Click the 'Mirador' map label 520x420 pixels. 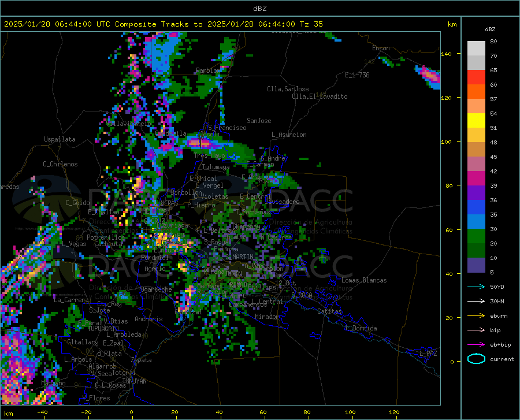coord(267,317)
